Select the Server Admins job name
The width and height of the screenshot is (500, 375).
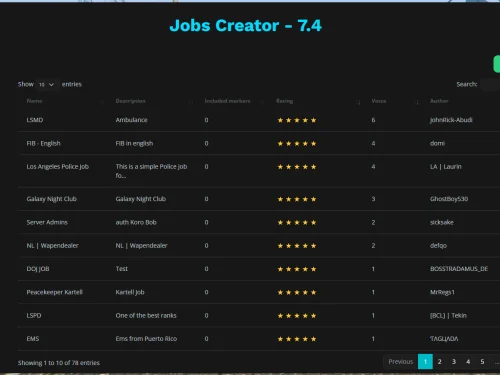click(47, 222)
